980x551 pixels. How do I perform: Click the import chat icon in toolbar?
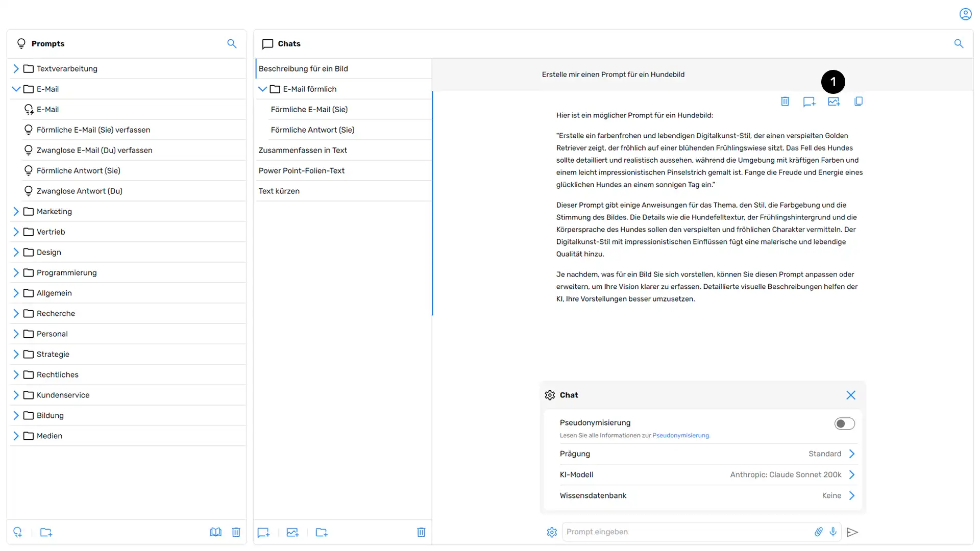point(292,532)
